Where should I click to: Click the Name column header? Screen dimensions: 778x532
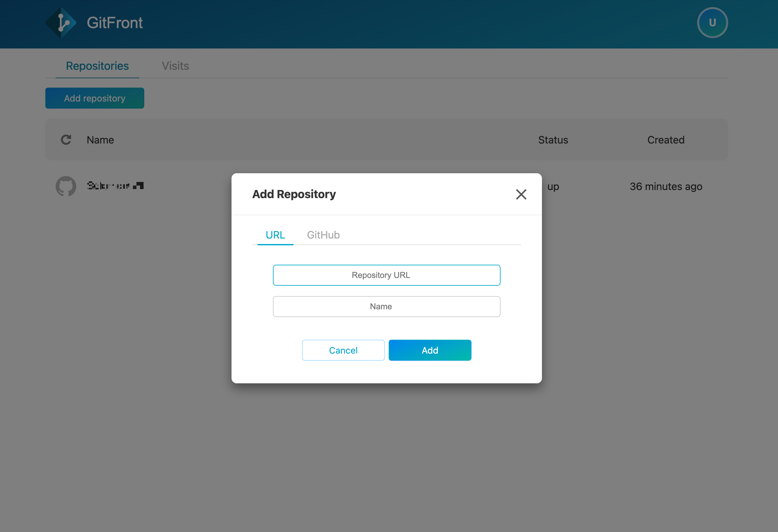pyautogui.click(x=101, y=140)
